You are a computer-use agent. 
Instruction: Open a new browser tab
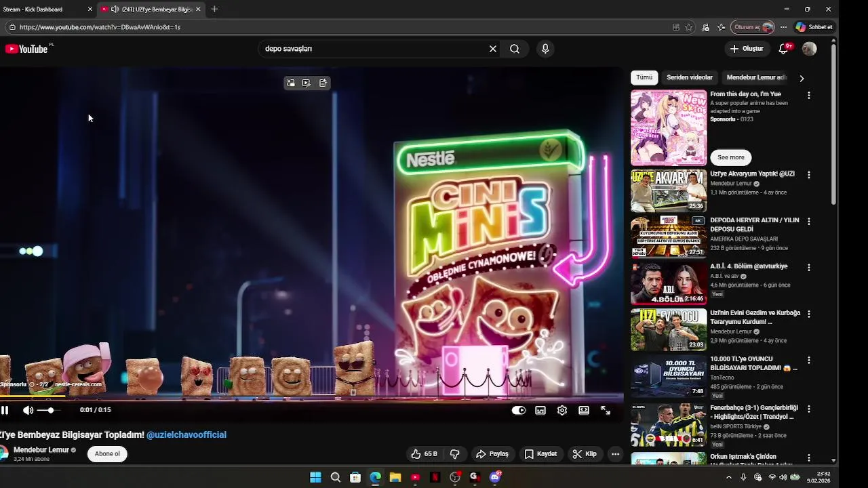[214, 9]
